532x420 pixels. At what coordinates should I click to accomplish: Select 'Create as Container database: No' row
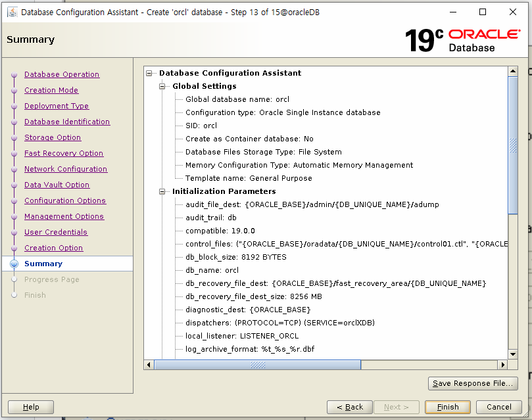click(249, 139)
